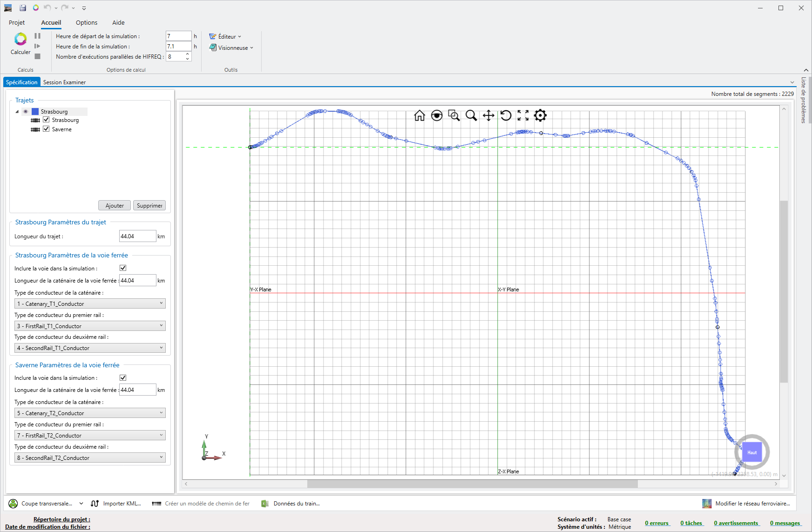Open Catenary_T1_Conductor dropdown
The height and width of the screenshot is (532, 812).
tap(90, 303)
